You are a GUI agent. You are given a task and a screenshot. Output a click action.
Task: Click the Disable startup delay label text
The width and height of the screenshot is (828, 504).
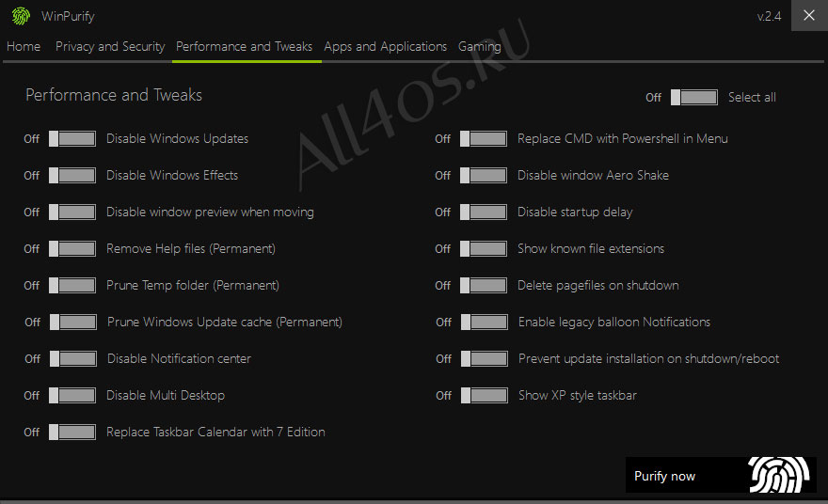click(575, 213)
